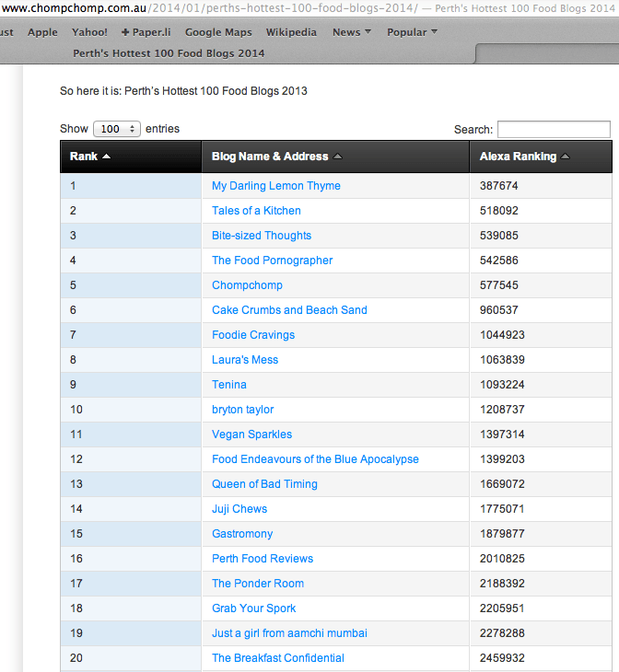Screen dimensions: 619x672
Task: Select Alexa ranking value 1208737
Action: tap(502, 410)
